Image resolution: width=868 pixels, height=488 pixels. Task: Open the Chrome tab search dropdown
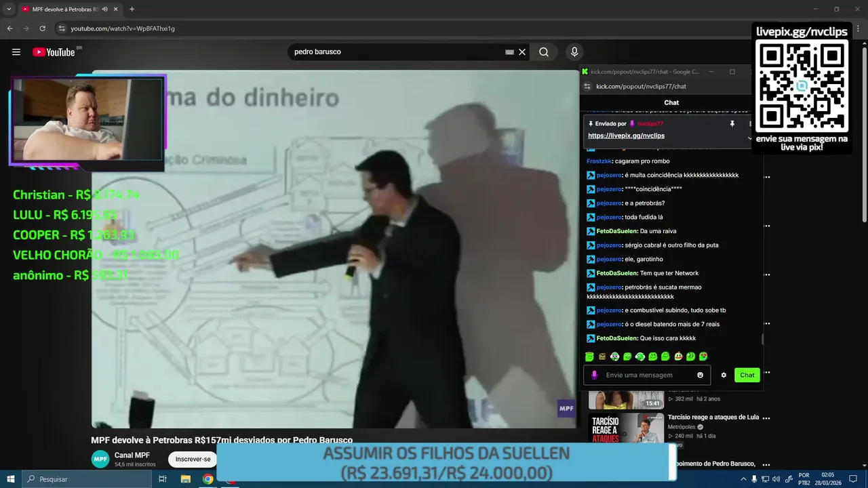pos(9,9)
